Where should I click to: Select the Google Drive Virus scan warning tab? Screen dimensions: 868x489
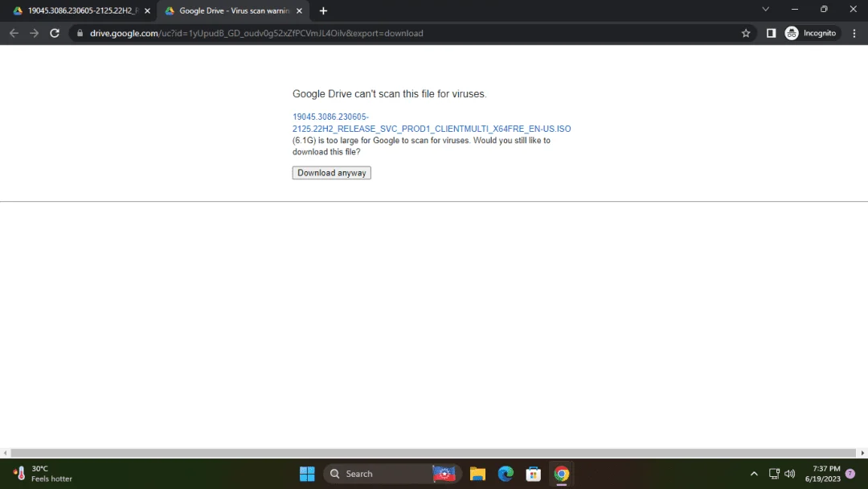coord(233,10)
